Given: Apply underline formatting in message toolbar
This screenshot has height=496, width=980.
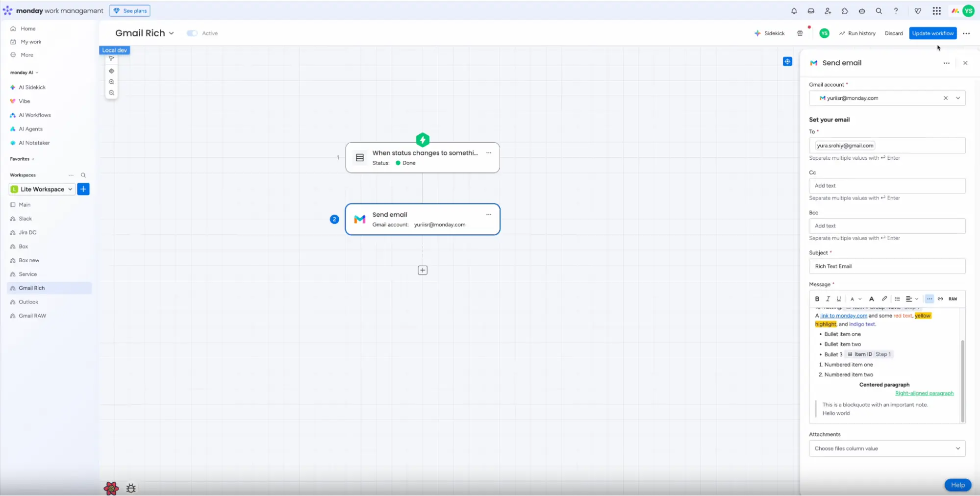Looking at the screenshot, I should coord(839,299).
